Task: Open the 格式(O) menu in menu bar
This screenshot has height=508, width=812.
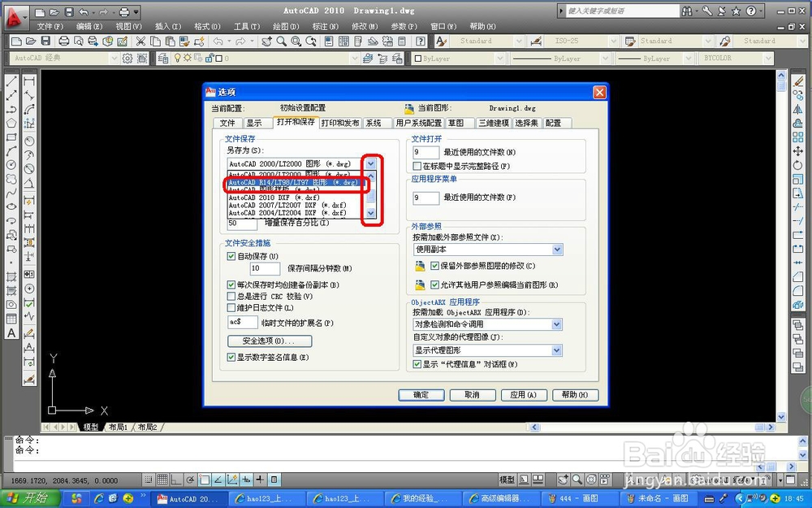Action: click(x=207, y=26)
